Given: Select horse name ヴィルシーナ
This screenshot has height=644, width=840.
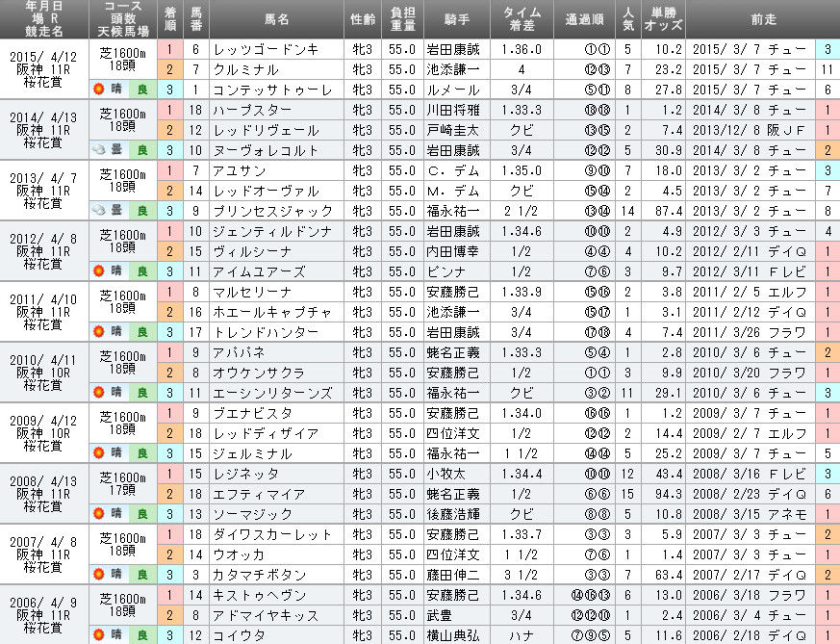Looking at the screenshot, I should tap(252, 251).
